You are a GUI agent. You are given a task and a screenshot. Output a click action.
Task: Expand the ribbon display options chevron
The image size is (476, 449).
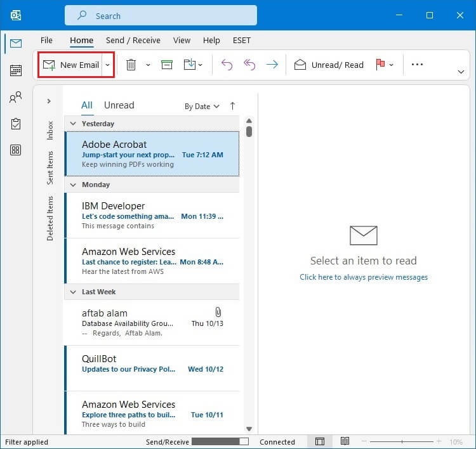click(x=461, y=72)
